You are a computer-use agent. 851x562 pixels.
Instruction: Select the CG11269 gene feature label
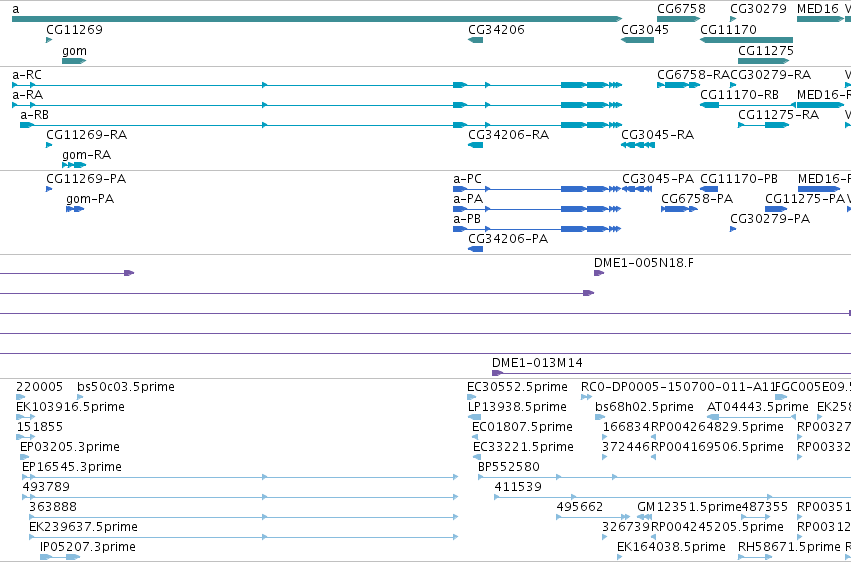(74, 30)
